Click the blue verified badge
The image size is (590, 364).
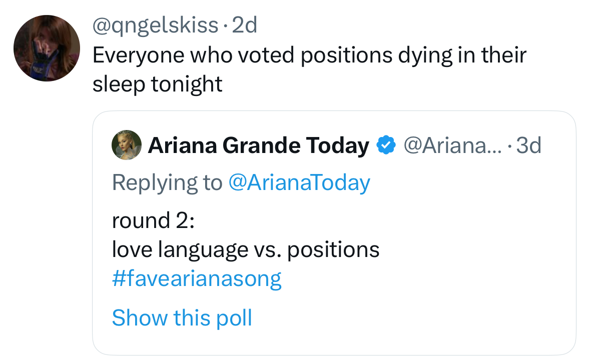click(386, 145)
